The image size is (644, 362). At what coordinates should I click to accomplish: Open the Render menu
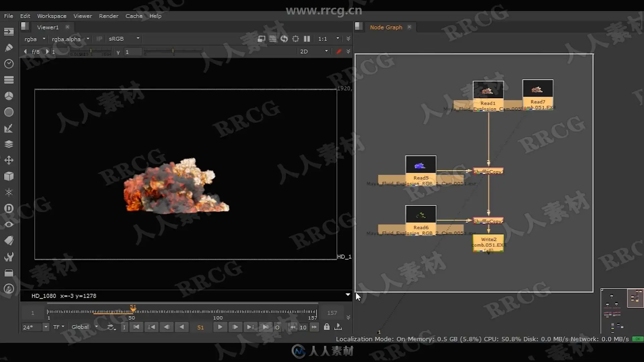click(x=108, y=16)
